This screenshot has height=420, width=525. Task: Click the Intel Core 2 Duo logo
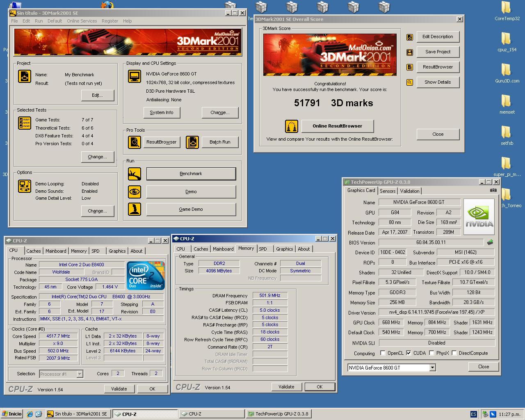coord(146,276)
